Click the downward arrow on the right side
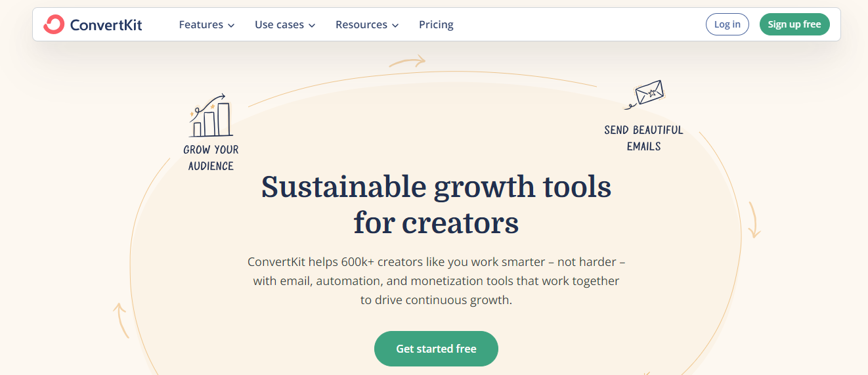Viewport: 868px width, 375px height. [x=754, y=220]
